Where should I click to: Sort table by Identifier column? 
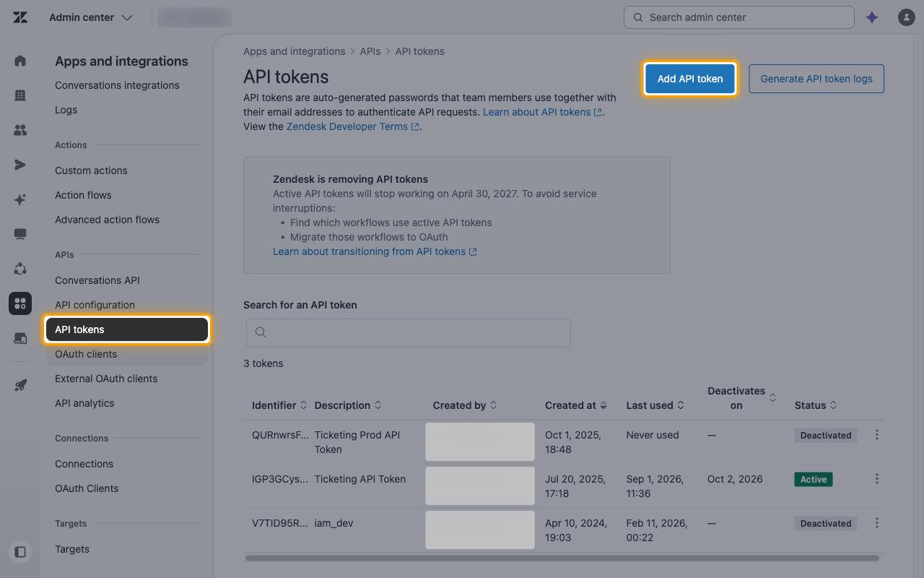279,405
